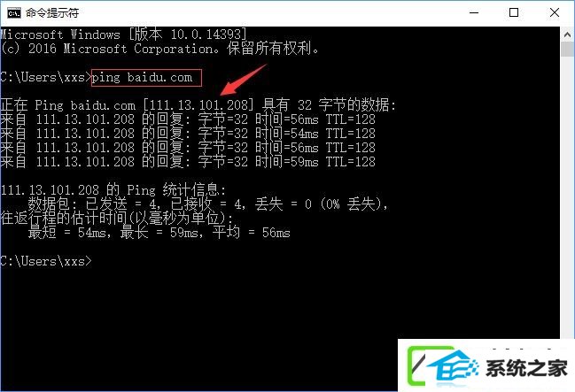The width and height of the screenshot is (575, 392).
Task: Click the 命令提示符 title bar text
Action: point(52,13)
